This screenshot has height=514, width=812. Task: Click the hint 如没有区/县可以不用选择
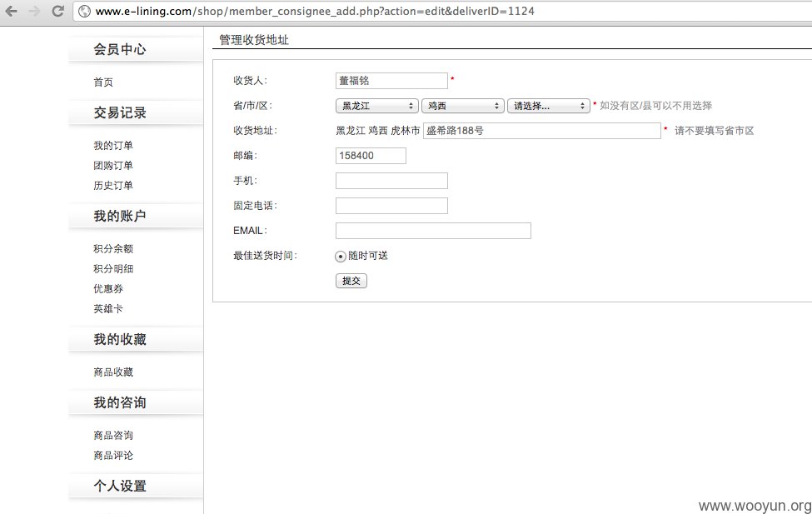point(655,106)
